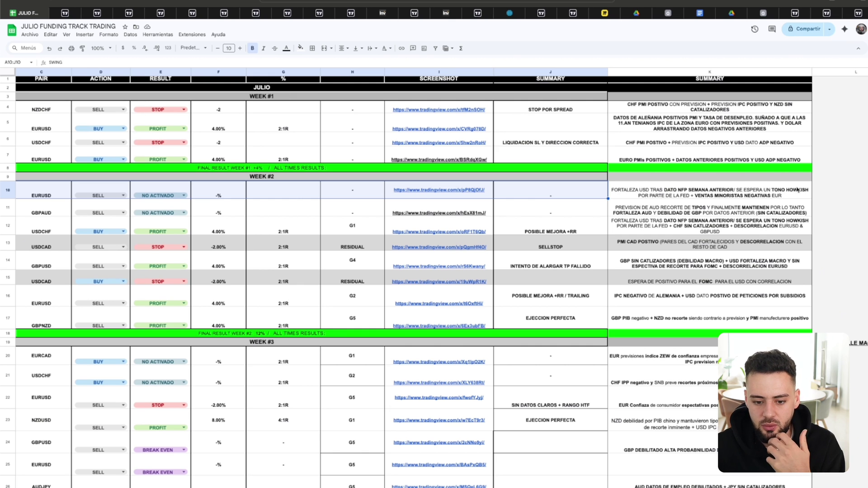Open the fill color picker
Screen dimensions: 868x488
tap(300, 48)
